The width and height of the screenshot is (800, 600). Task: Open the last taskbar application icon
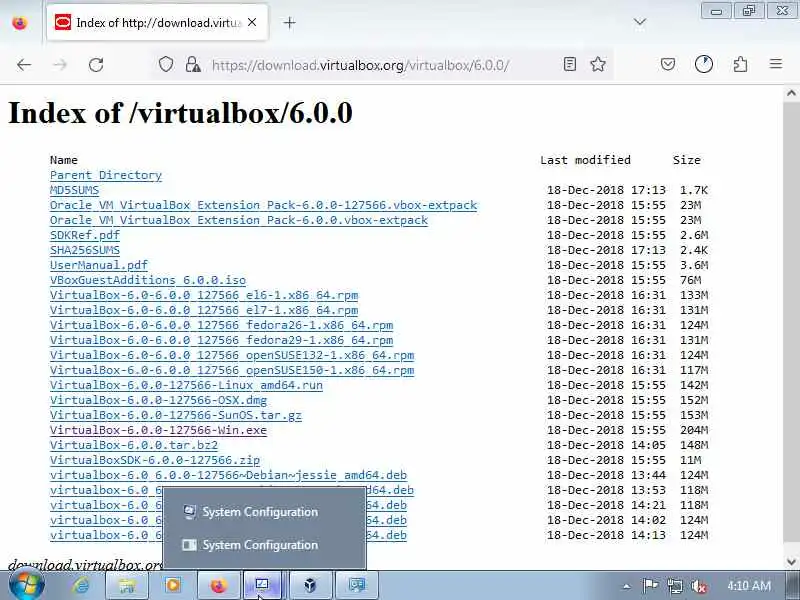pos(356,586)
